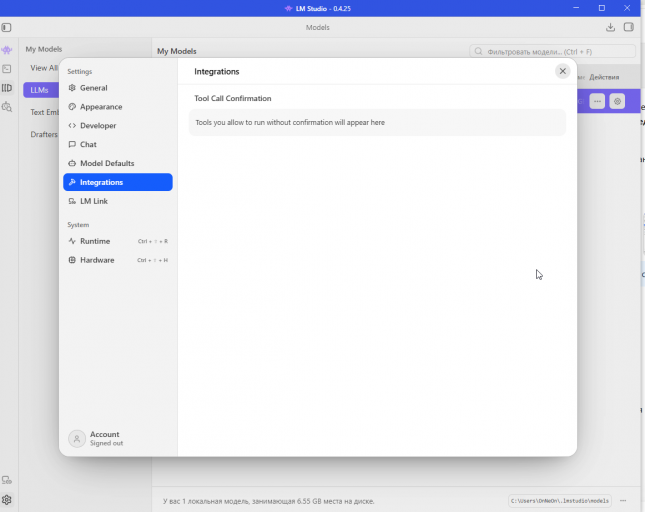The height and width of the screenshot is (512, 645).
Task: Minimize the LM Studio window
Action: pos(576,8)
